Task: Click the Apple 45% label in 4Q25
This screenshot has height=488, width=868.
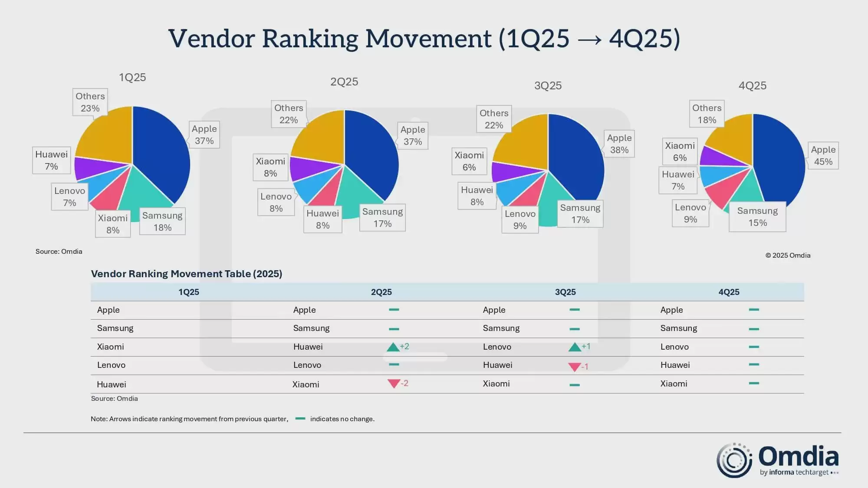Action: click(823, 156)
